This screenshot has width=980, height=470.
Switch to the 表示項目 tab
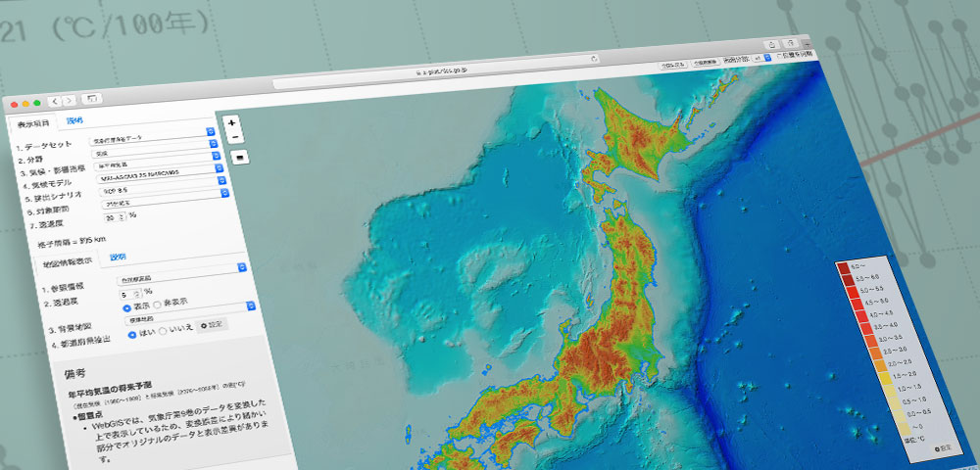tap(33, 123)
